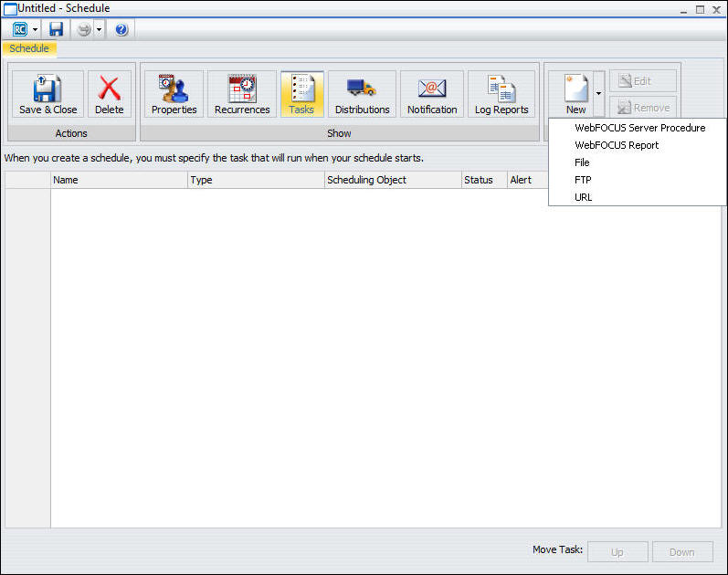Screen dimensions: 728x575
Task: Click the Save & Close button
Action: 47,94
